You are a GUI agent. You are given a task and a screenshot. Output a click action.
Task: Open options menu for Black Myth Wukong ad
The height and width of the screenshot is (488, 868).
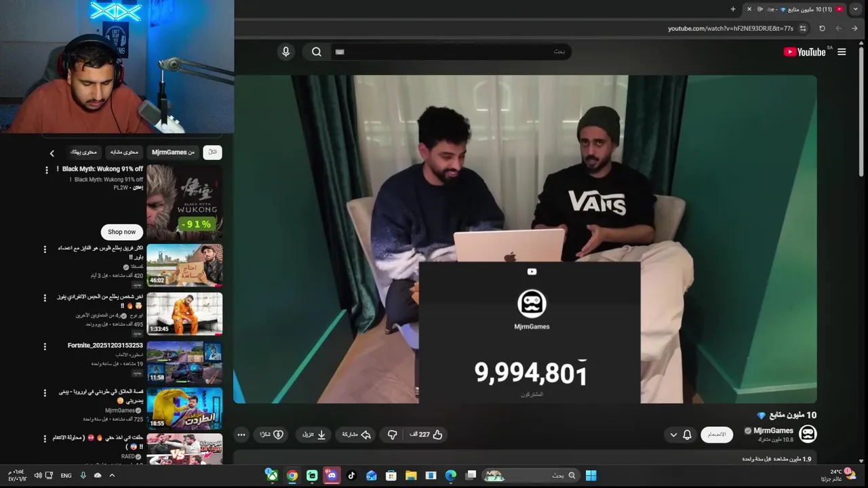click(47, 170)
